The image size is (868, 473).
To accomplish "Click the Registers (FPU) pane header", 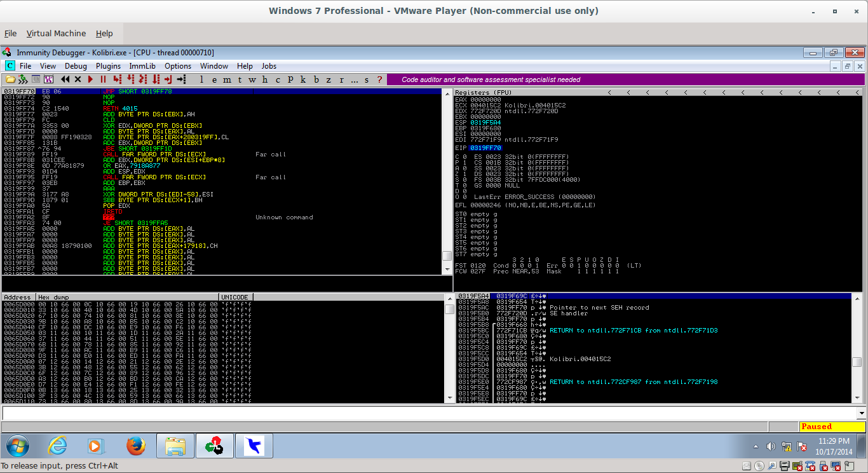I will [x=659, y=92].
